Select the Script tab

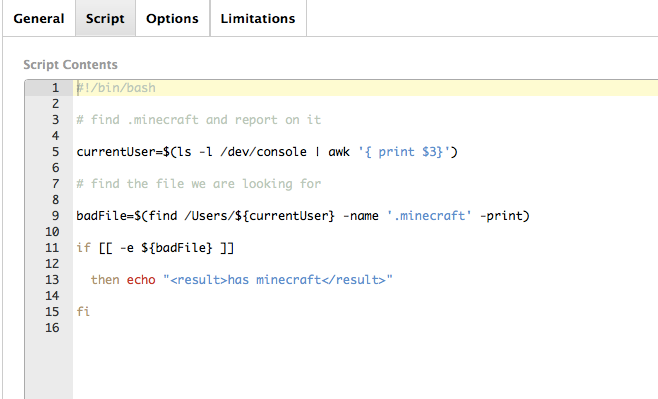tap(105, 18)
